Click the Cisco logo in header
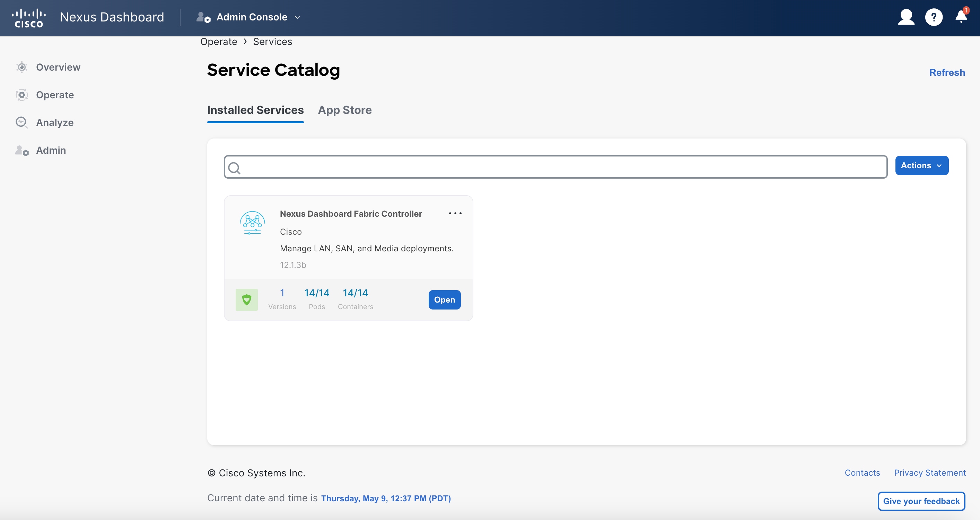 point(29,18)
